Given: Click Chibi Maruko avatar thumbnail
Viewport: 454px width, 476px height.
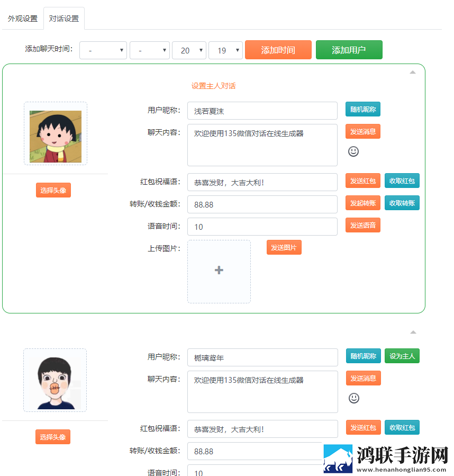Looking at the screenshot, I should pyautogui.click(x=56, y=137).
